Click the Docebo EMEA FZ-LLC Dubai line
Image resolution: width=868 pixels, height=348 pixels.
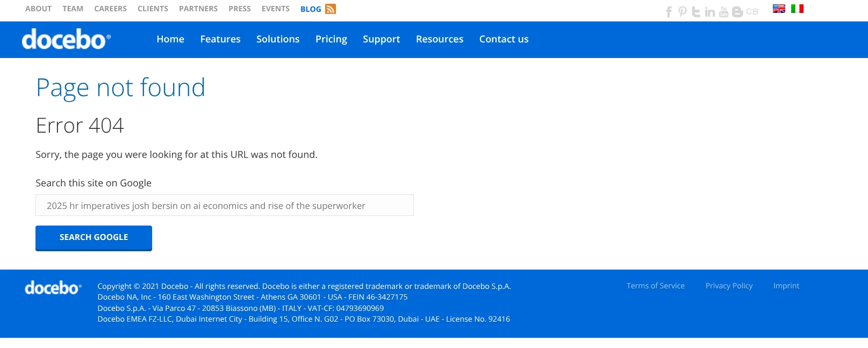coord(304,319)
